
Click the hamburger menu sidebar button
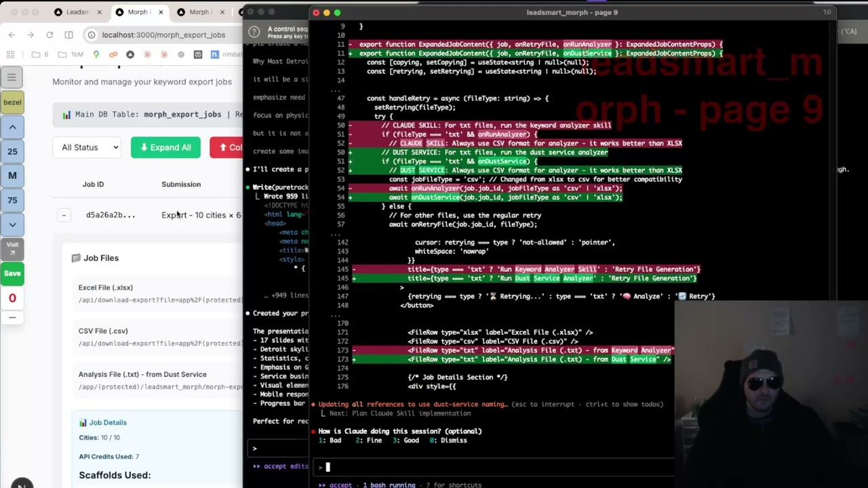point(12,77)
